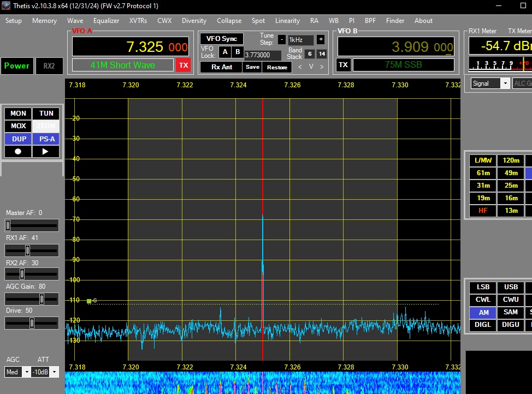The height and width of the screenshot is (394, 532).
Task: Select USB mode
Action: 511,287
